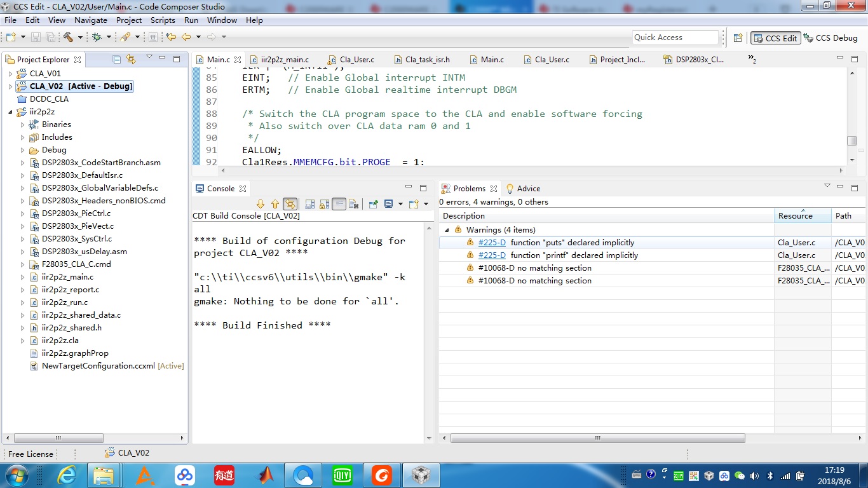Switch to the CCS Debug perspective
The height and width of the screenshot is (488, 868).
tap(831, 38)
